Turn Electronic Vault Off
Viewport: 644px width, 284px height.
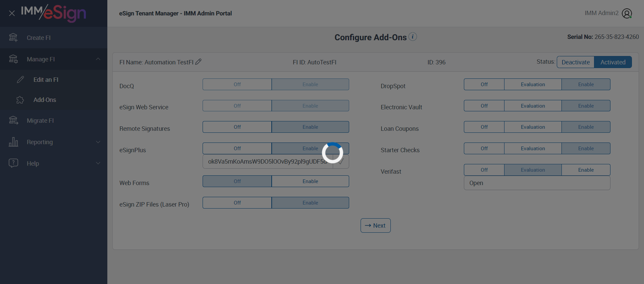484,106
